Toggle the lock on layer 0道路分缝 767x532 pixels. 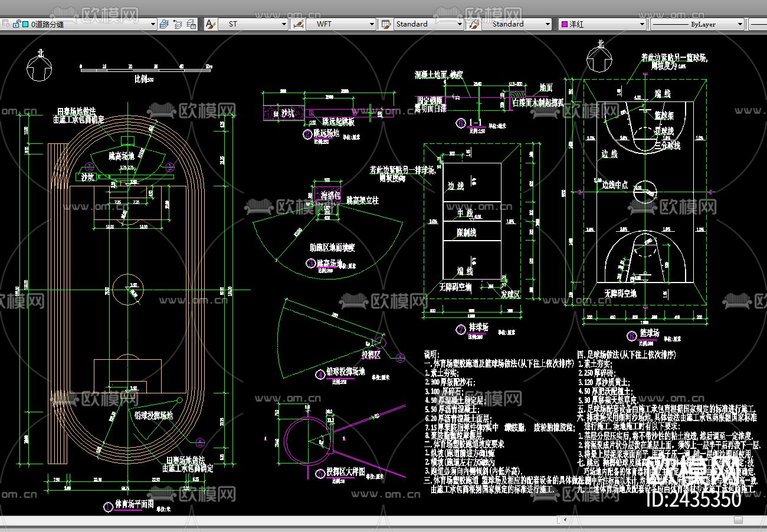pos(16,24)
